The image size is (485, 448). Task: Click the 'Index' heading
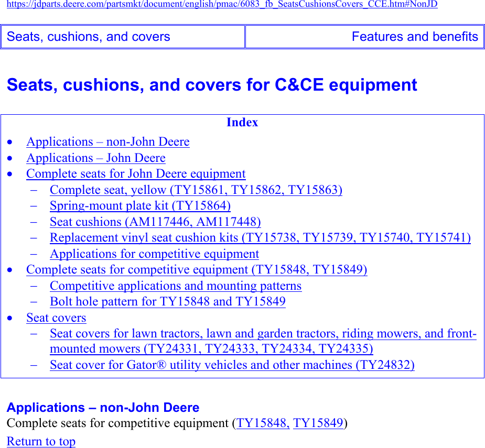click(242, 123)
